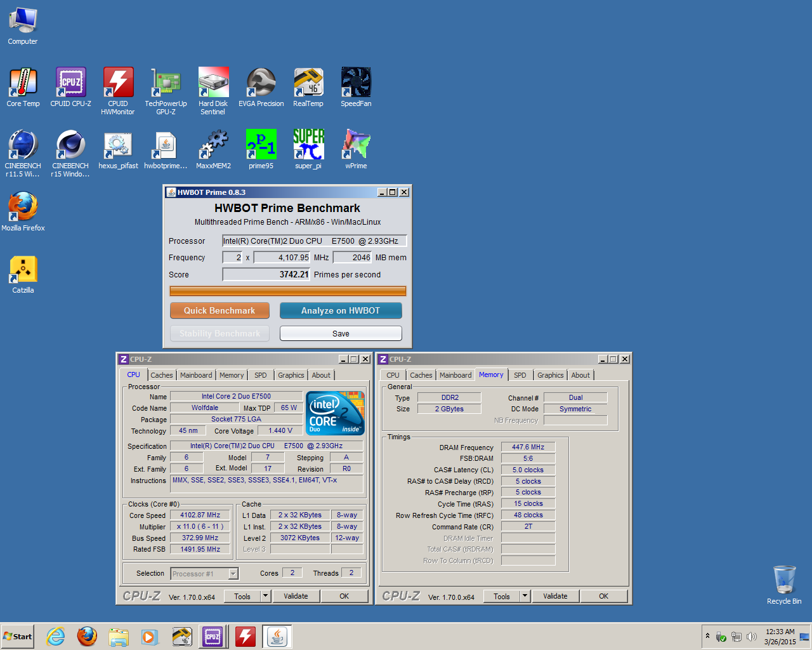Launch Core Temp from desktop
Screen dimensions: 812x650
[x=23, y=88]
